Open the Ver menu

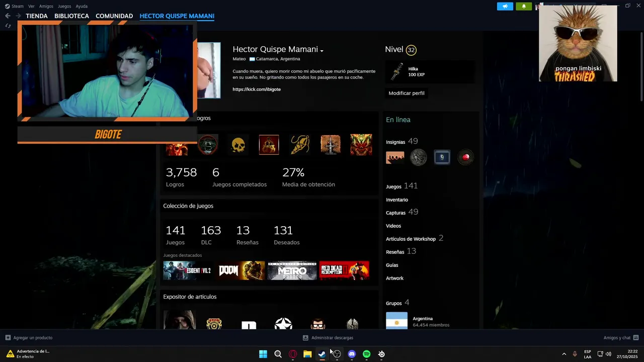coord(31,6)
